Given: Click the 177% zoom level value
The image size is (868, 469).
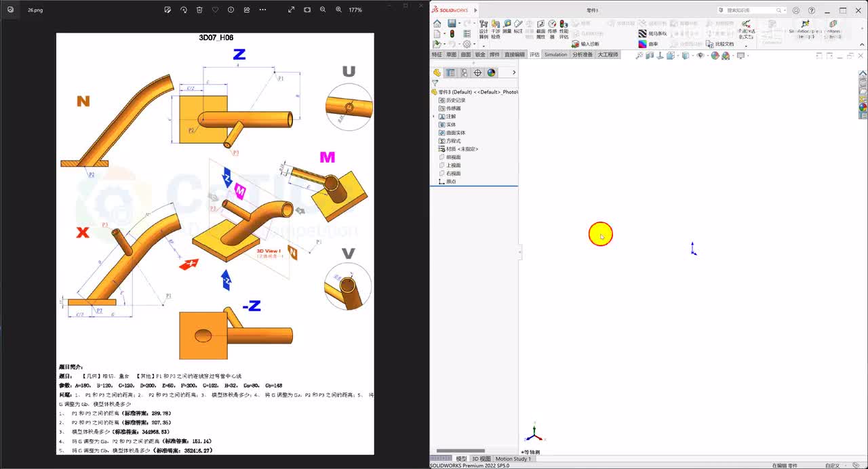Looking at the screenshot, I should (355, 9).
